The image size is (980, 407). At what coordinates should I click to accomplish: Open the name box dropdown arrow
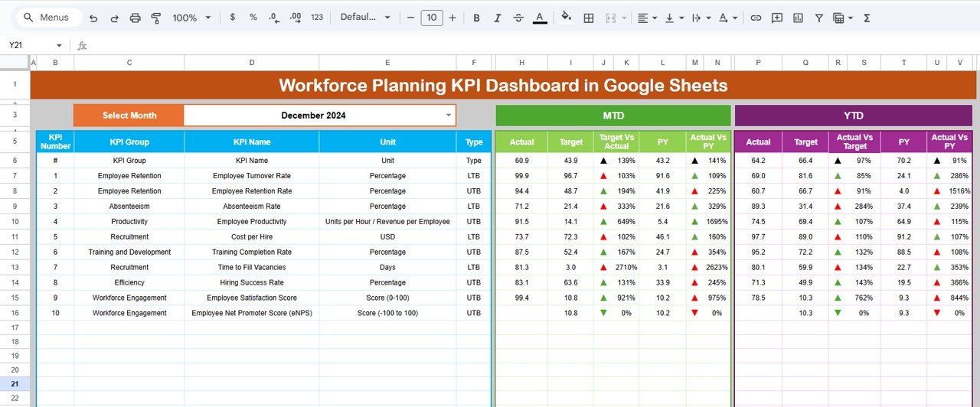(x=59, y=46)
